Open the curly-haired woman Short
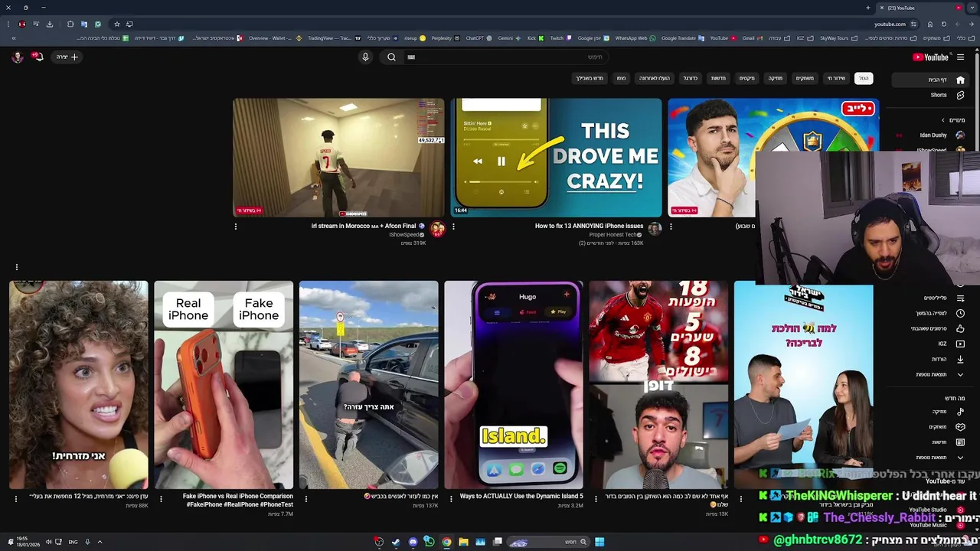Screen dimensions: 980x551 pos(79,385)
